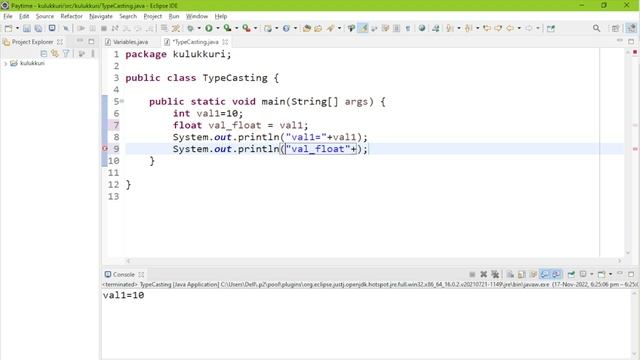Click the globe web browser icon
This screenshot has height=360, width=640.
coord(422,28)
